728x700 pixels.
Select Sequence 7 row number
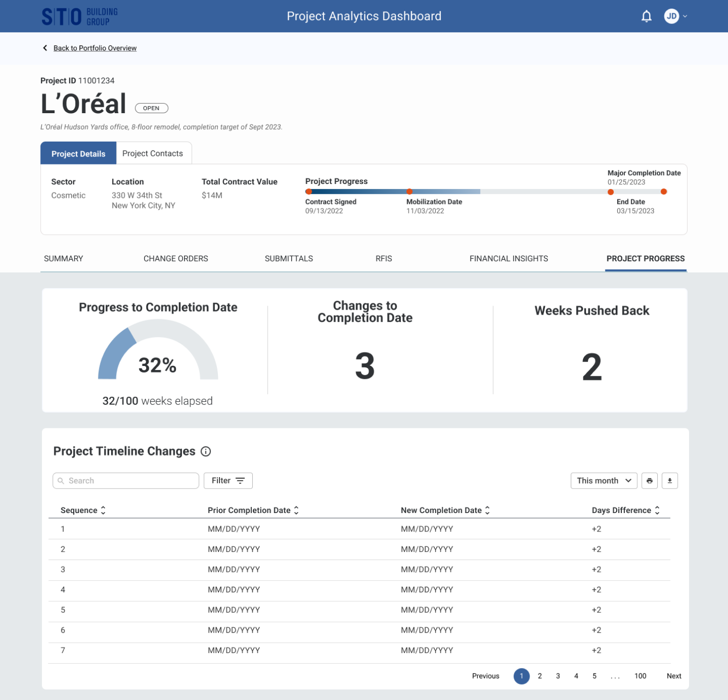pos(63,650)
